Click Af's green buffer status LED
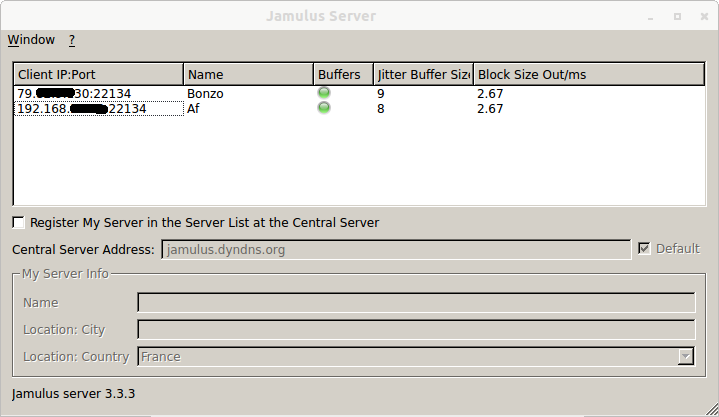The width and height of the screenshot is (719, 417). [x=323, y=108]
